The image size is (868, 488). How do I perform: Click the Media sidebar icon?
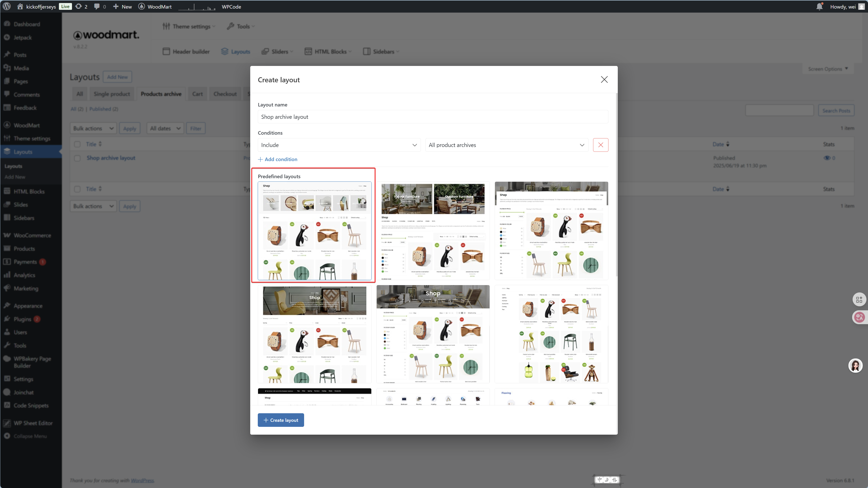point(7,68)
